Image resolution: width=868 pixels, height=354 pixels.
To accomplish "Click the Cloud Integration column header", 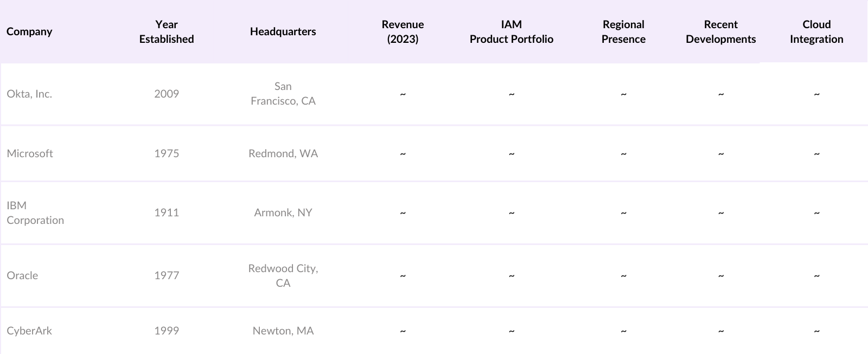I will point(816,31).
